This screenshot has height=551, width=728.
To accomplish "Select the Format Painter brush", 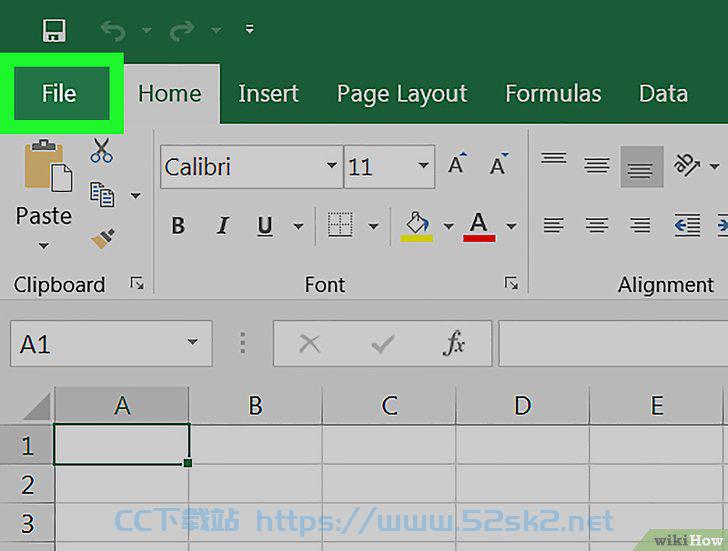I will pyautogui.click(x=103, y=239).
